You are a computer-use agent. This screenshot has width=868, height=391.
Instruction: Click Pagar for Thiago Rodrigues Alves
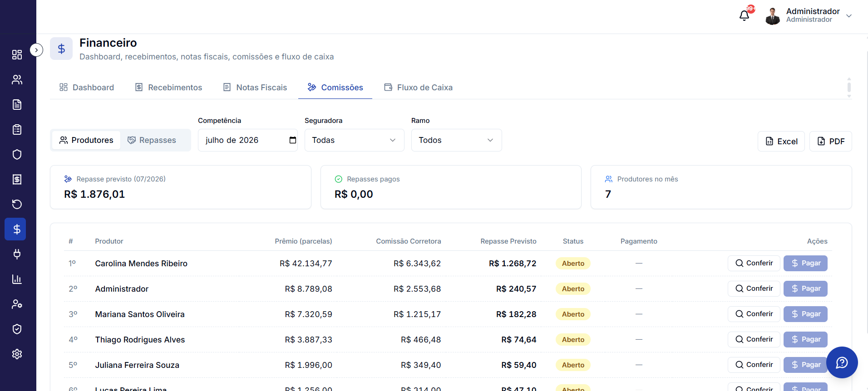[x=805, y=339]
